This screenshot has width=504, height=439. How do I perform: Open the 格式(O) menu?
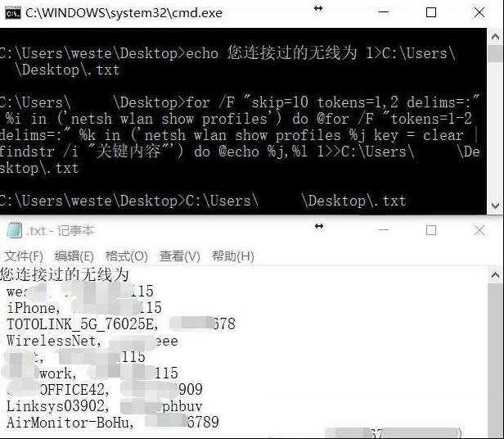(x=127, y=256)
